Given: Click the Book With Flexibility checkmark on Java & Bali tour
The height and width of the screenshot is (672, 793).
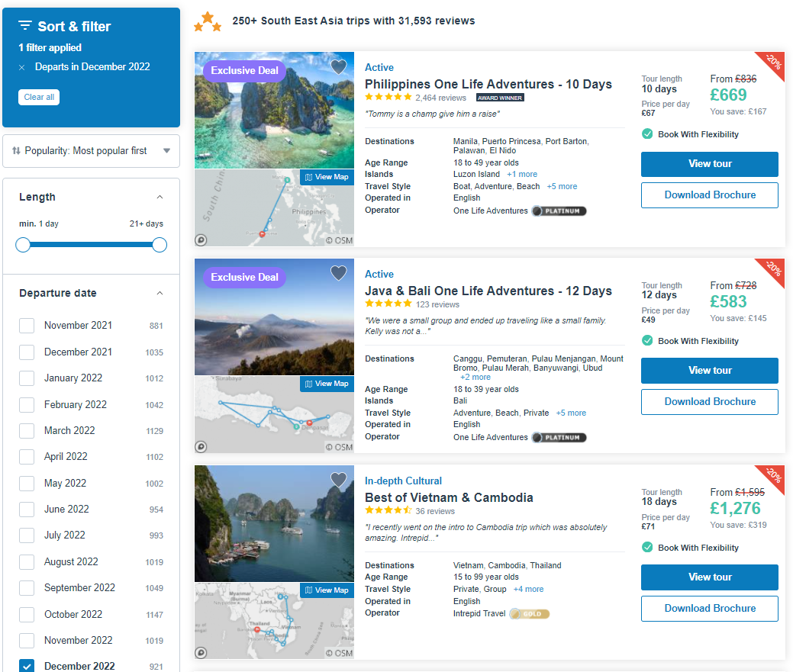Looking at the screenshot, I should click(x=647, y=340).
